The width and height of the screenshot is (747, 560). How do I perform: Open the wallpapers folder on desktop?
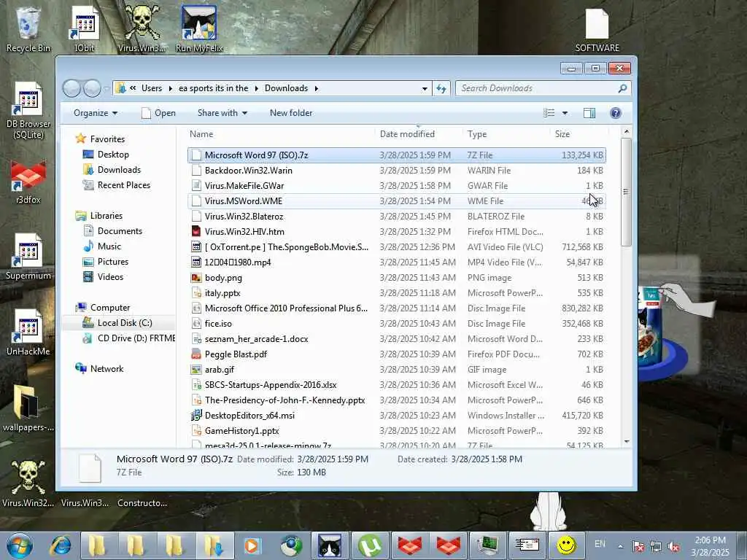[x=28, y=408]
